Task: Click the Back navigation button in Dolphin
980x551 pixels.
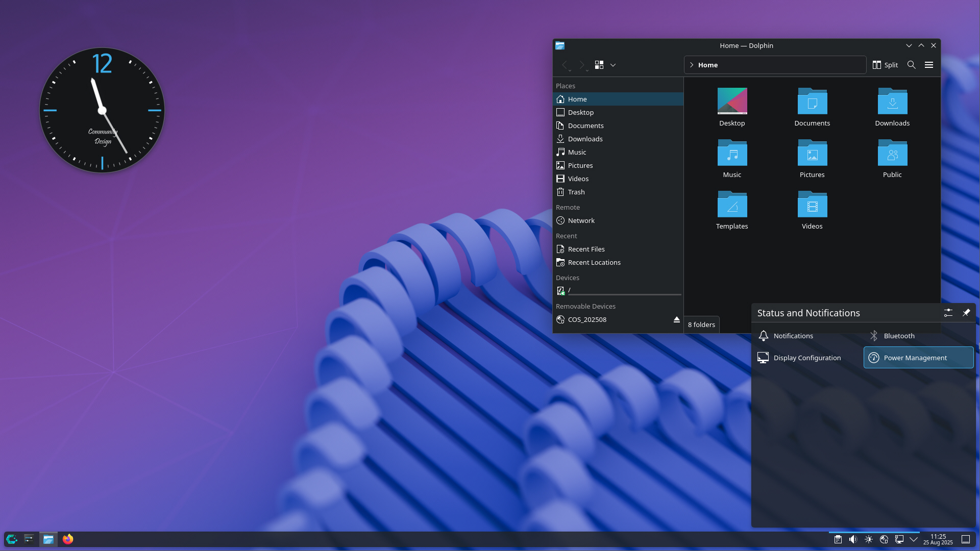Action: coord(565,65)
